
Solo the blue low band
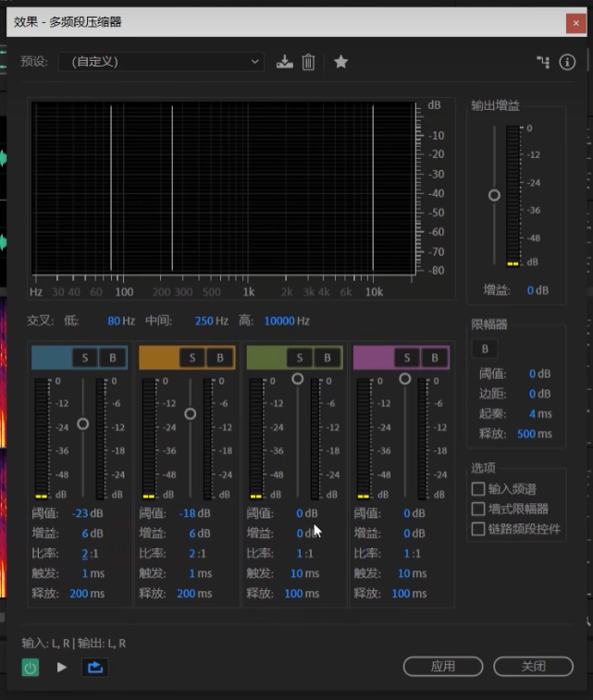coord(85,358)
